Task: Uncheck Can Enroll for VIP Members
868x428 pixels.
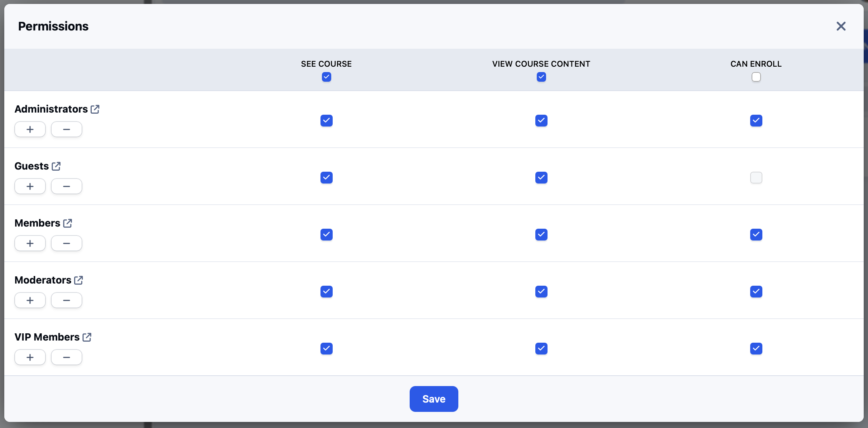Action: tap(756, 349)
